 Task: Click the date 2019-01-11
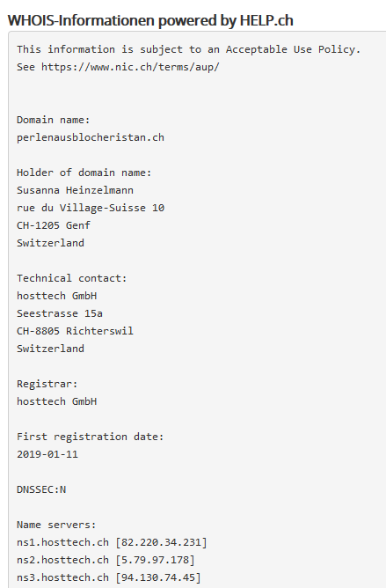(47, 454)
